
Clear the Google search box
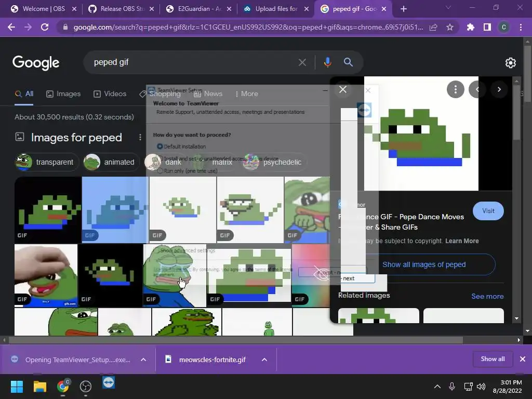[x=302, y=62]
